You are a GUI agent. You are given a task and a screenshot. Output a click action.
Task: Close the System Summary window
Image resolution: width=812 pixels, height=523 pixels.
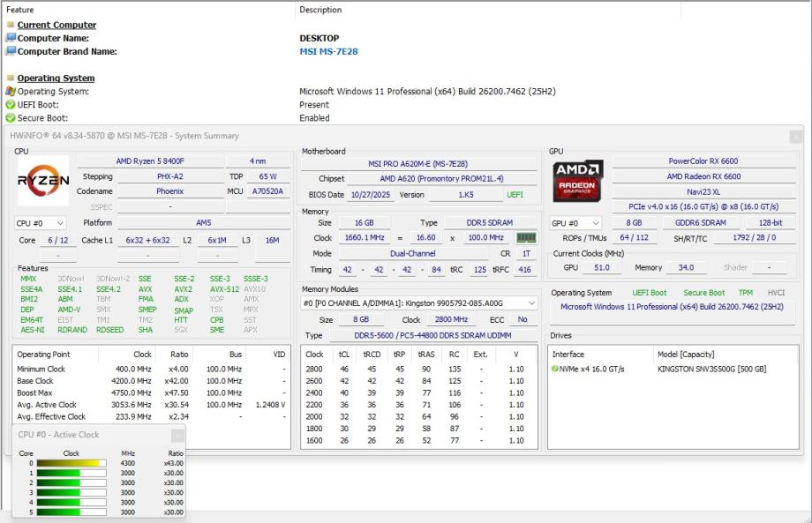click(796, 136)
